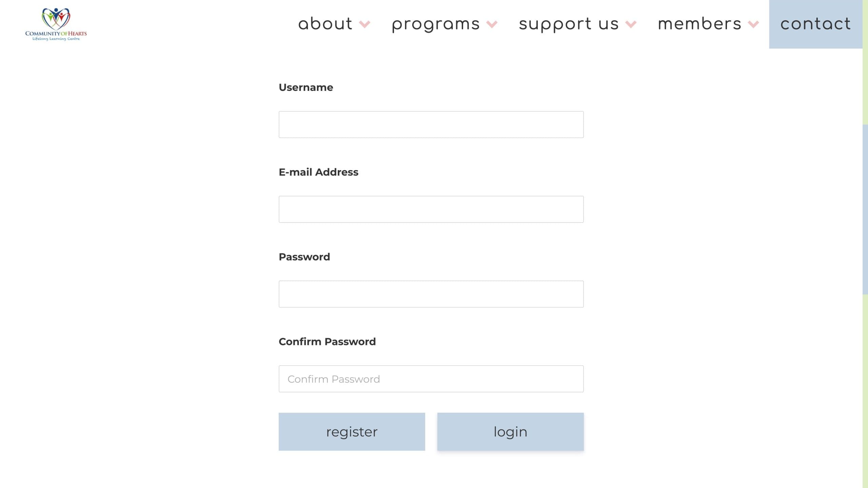
Task: Expand the about menu chevron
Action: coord(364,24)
